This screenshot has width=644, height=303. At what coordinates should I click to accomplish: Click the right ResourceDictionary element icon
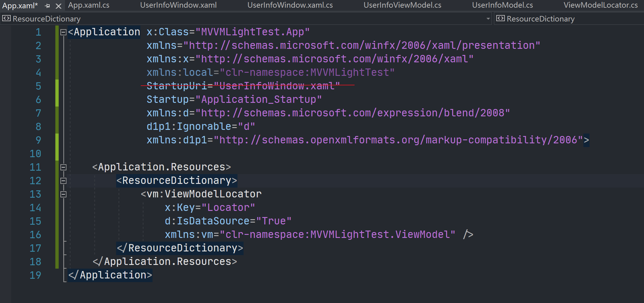tap(500, 18)
